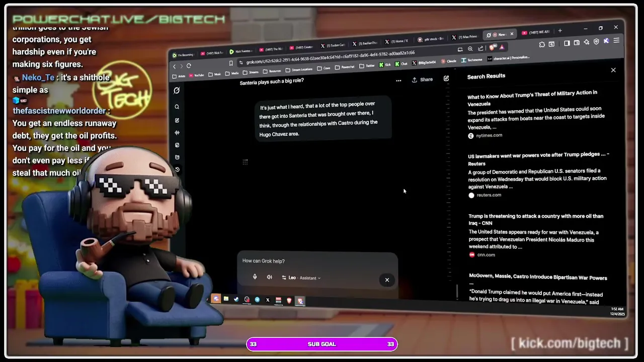
Task: Open NYTimes article on Trump's military threat
Action: pyautogui.click(x=532, y=98)
